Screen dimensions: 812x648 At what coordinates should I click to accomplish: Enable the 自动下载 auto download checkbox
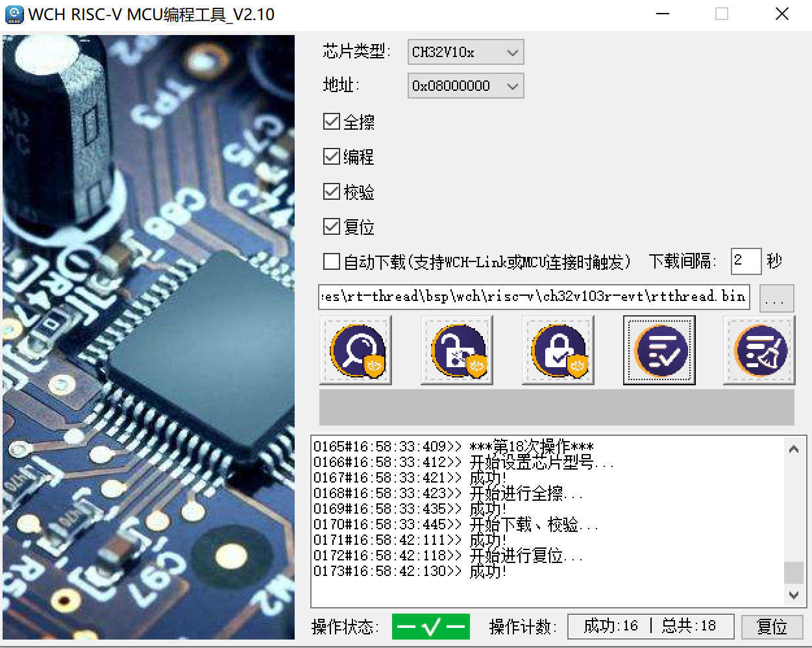[x=332, y=261]
